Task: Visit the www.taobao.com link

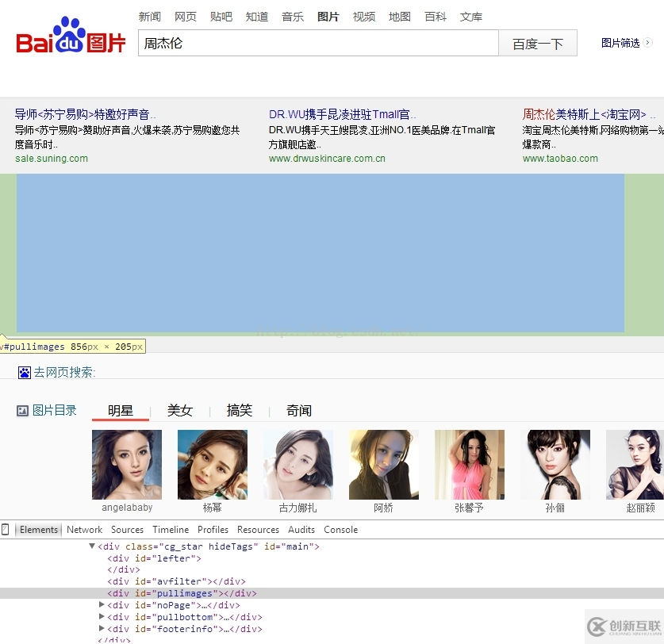Action: click(560, 159)
